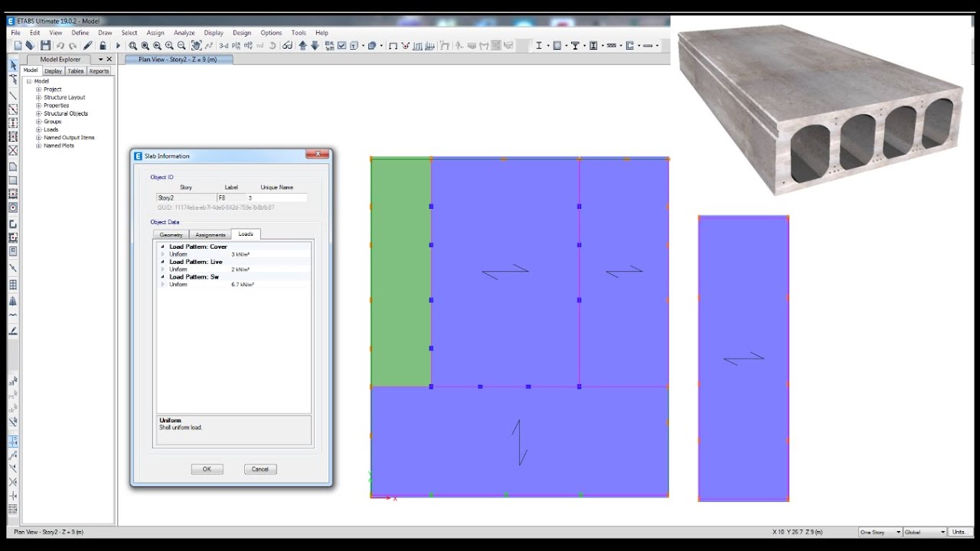Open the Define menu
This screenshot has height=551, width=980.
[x=80, y=33]
